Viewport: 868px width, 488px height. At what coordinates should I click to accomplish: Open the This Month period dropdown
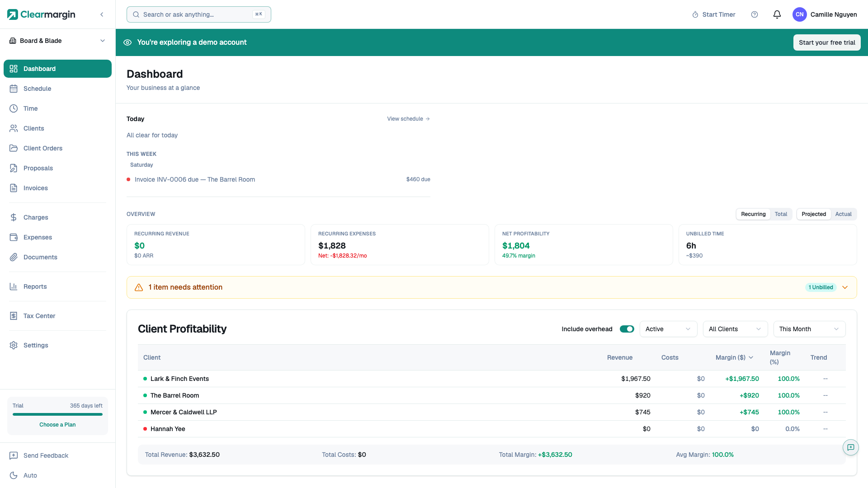[809, 329]
